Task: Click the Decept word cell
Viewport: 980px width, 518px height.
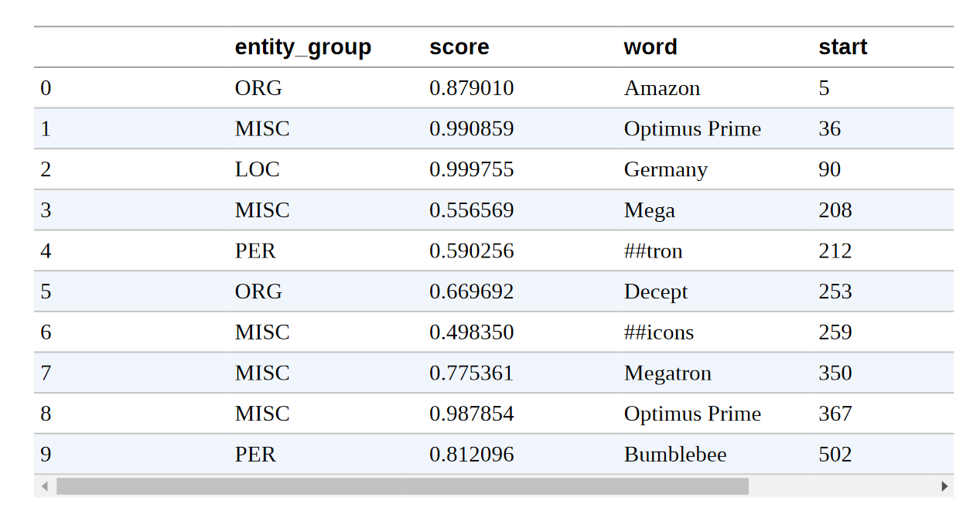Action: point(656,291)
